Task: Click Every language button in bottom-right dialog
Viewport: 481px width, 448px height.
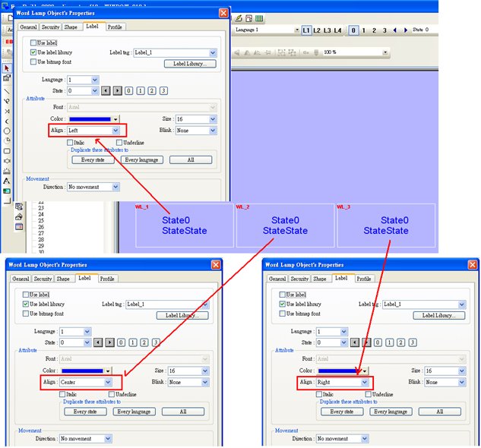Action: 391,412
